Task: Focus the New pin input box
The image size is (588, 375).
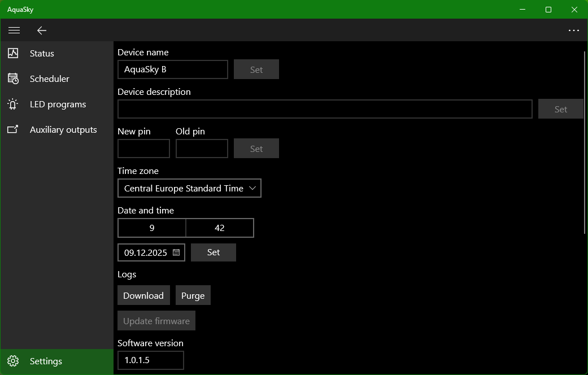Action: coord(143,149)
